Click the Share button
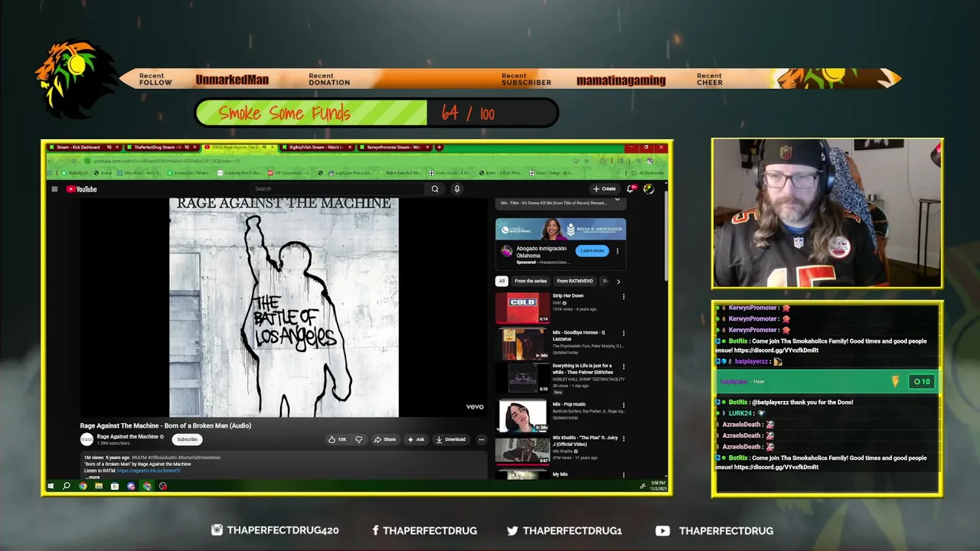The image size is (980, 551). [384, 439]
